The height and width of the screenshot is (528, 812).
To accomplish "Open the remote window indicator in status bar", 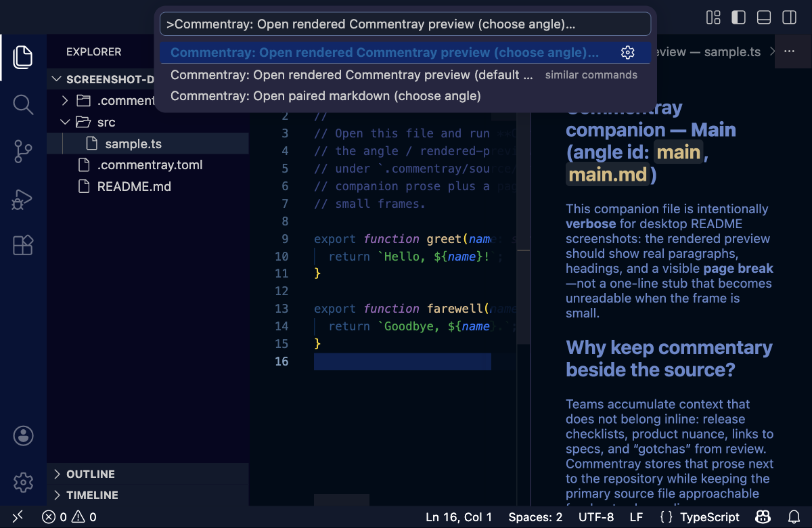I will [18, 517].
